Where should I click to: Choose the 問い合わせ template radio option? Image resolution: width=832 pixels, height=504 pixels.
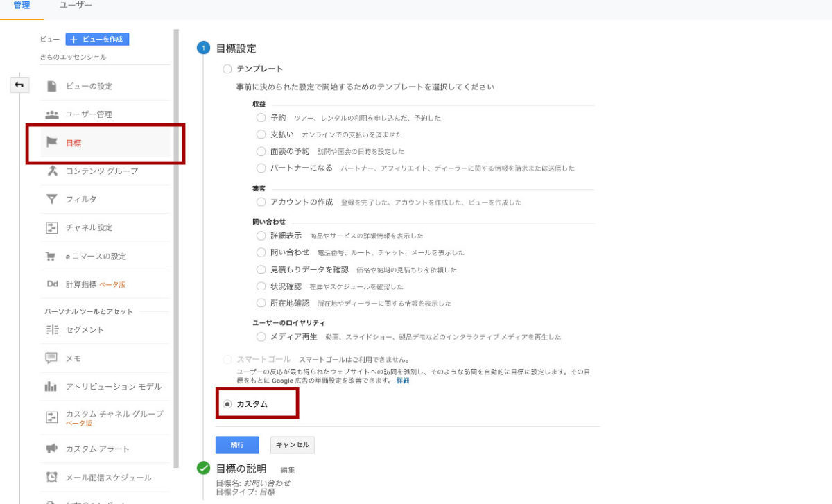coord(261,252)
